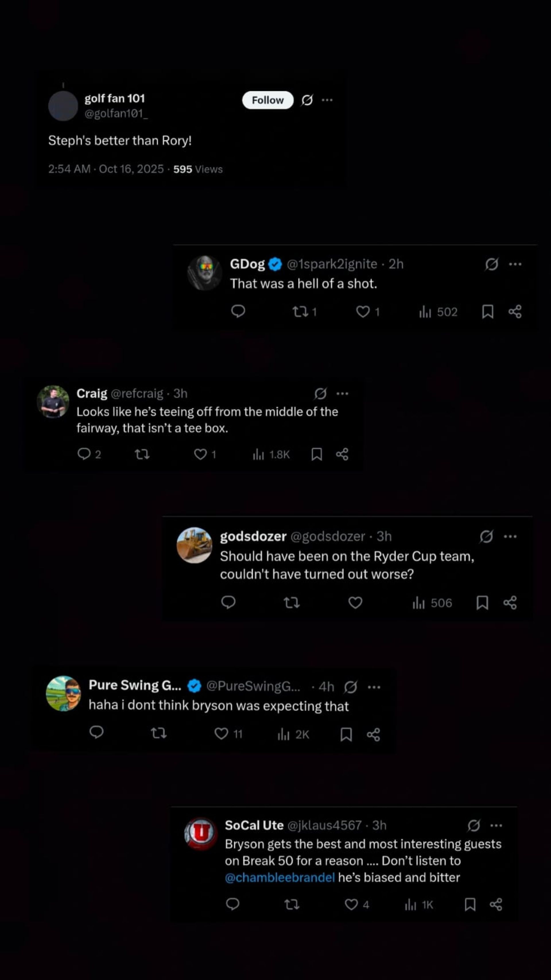Viewport: 551px width, 980px height.
Task: Click Grok icon beside the Follow button
Action: (x=307, y=100)
